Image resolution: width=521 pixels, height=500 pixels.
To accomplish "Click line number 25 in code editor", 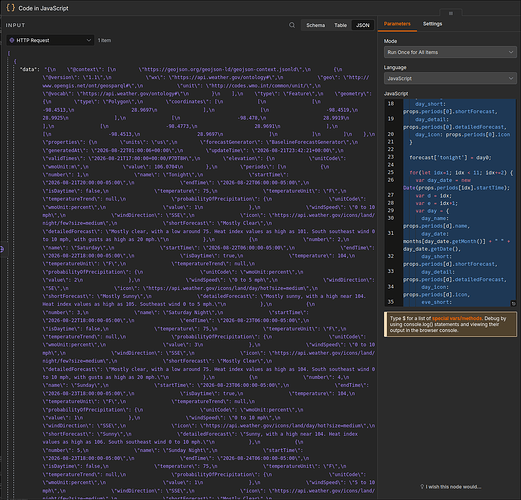I will coord(391,172).
